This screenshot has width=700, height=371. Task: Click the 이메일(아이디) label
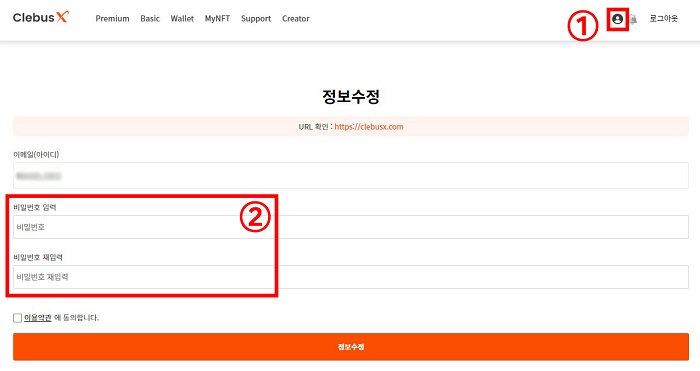[x=36, y=154]
